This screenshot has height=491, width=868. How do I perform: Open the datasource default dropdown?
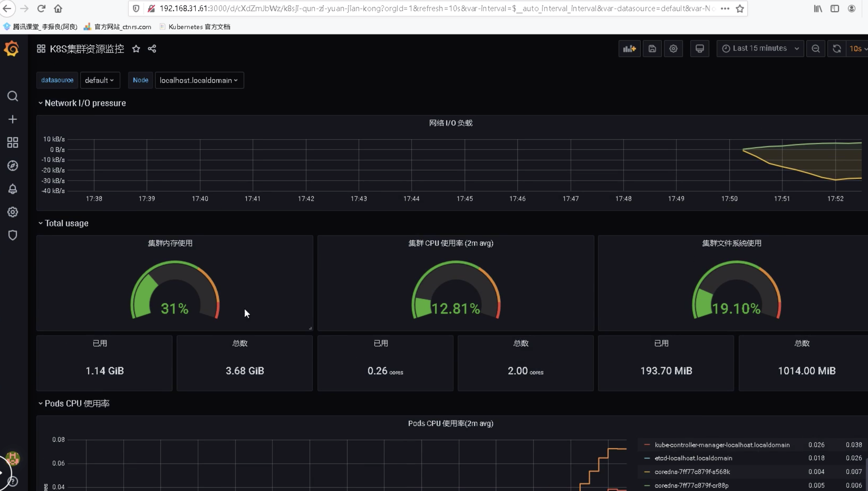[x=100, y=80]
